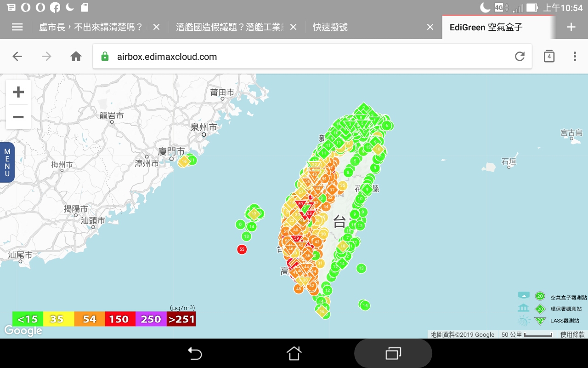Click green 13 marker east of Taiwan
The width and height of the screenshot is (588, 368).
(361, 268)
